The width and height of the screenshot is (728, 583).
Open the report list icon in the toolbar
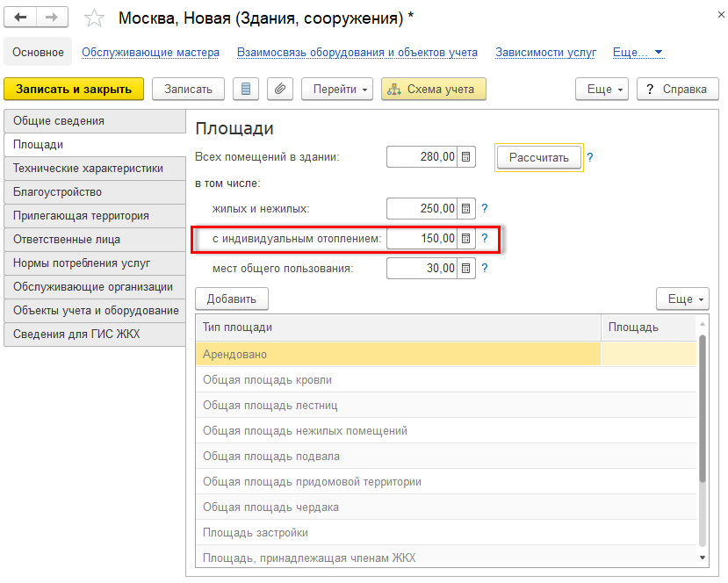(247, 89)
